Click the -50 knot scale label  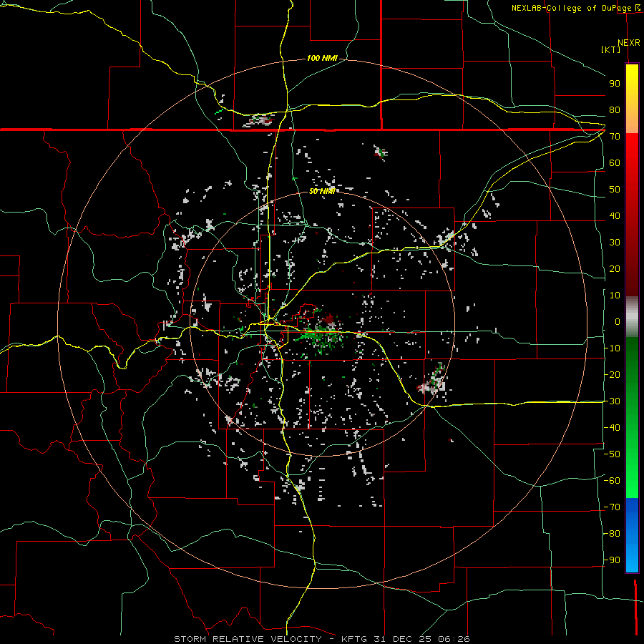coord(612,454)
